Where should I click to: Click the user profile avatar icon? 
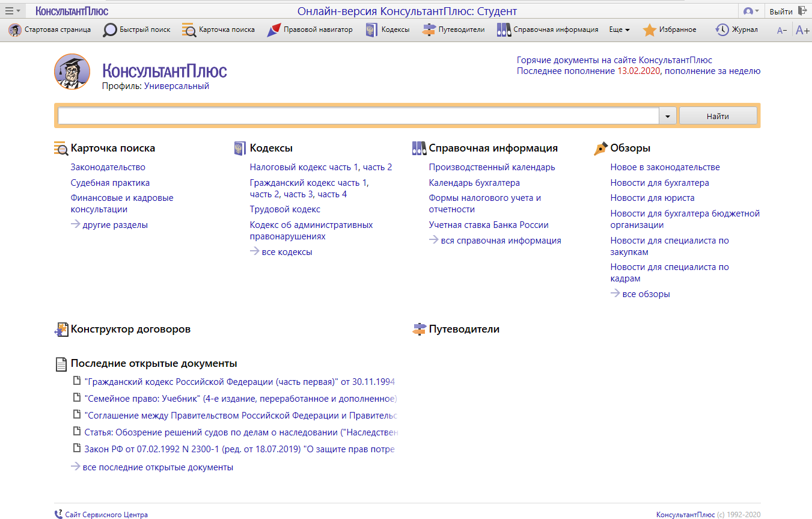tap(748, 11)
